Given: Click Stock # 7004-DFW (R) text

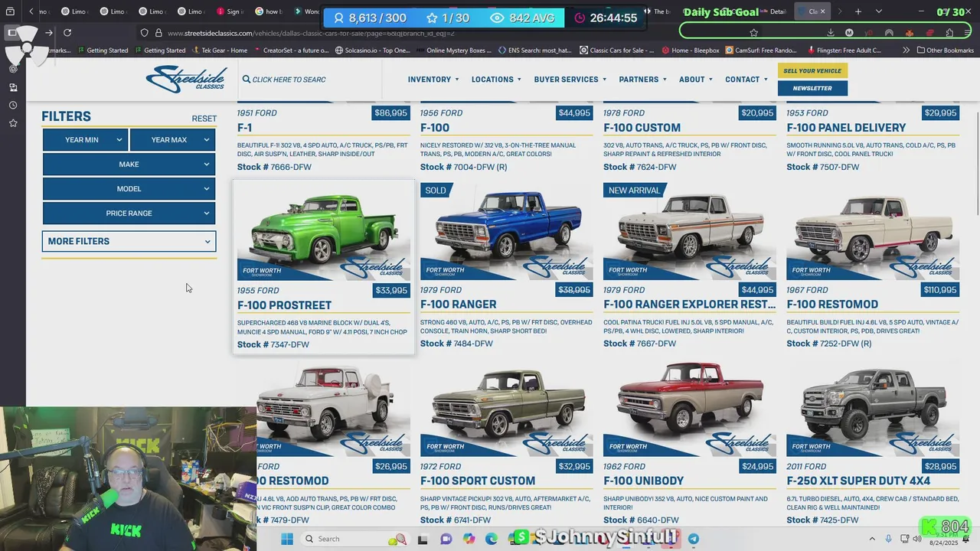Looking at the screenshot, I should 463,167.
